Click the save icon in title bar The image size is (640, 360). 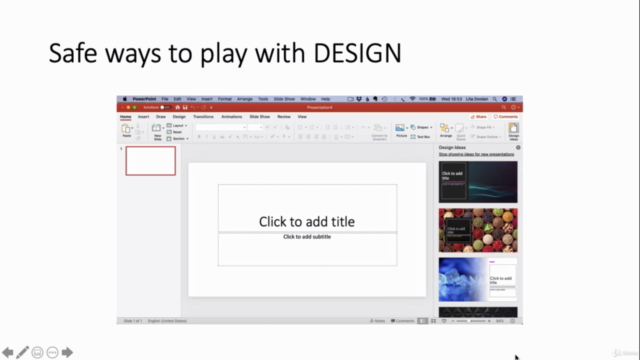185,107
